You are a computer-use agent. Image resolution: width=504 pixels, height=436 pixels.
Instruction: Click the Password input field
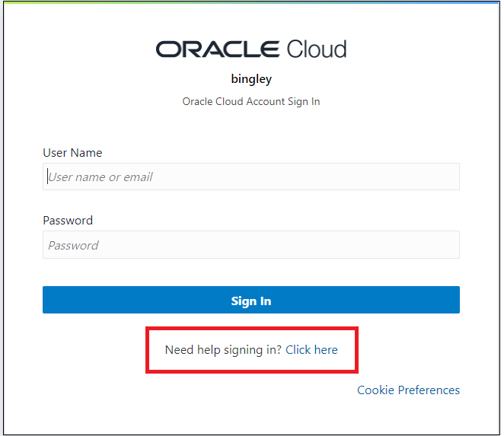pyautogui.click(x=251, y=245)
